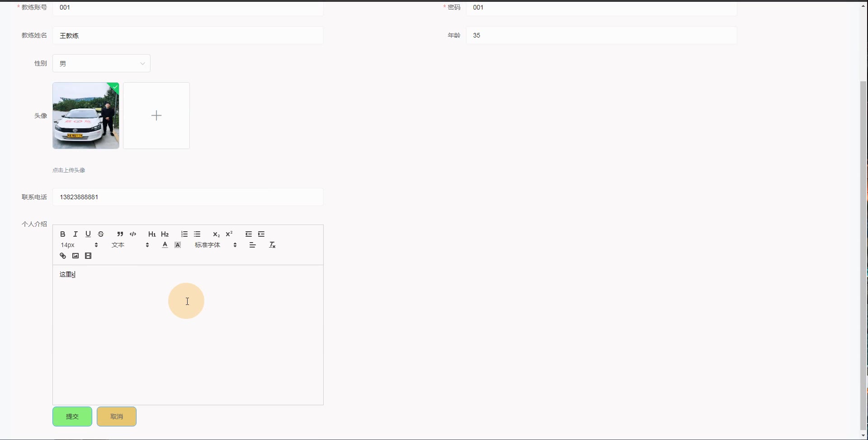868x440 pixels.
Task: Cancel editing with the 取消 button
Action: pos(117,417)
